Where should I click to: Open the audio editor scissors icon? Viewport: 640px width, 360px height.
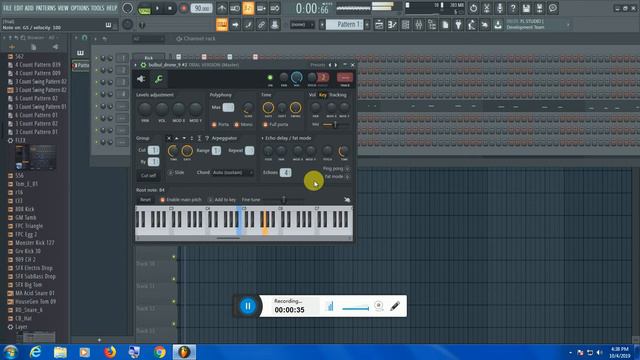pyautogui.click(x=487, y=8)
